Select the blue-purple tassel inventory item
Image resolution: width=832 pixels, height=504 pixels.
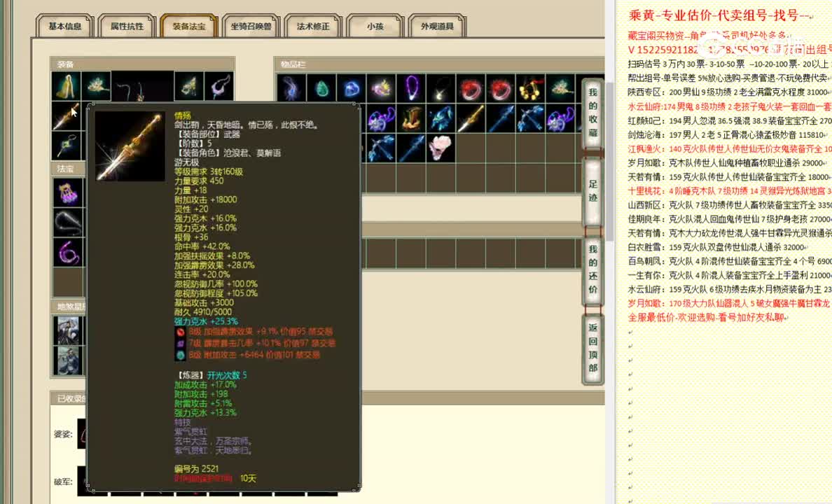[291, 87]
